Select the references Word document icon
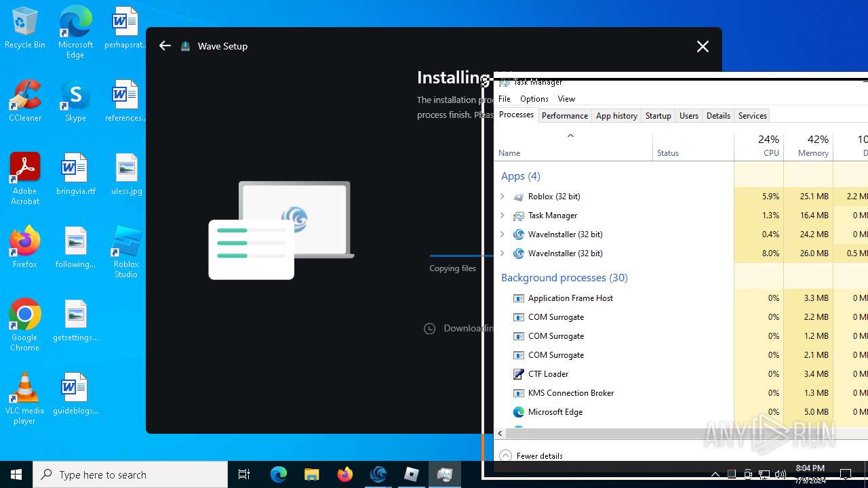 [125, 102]
